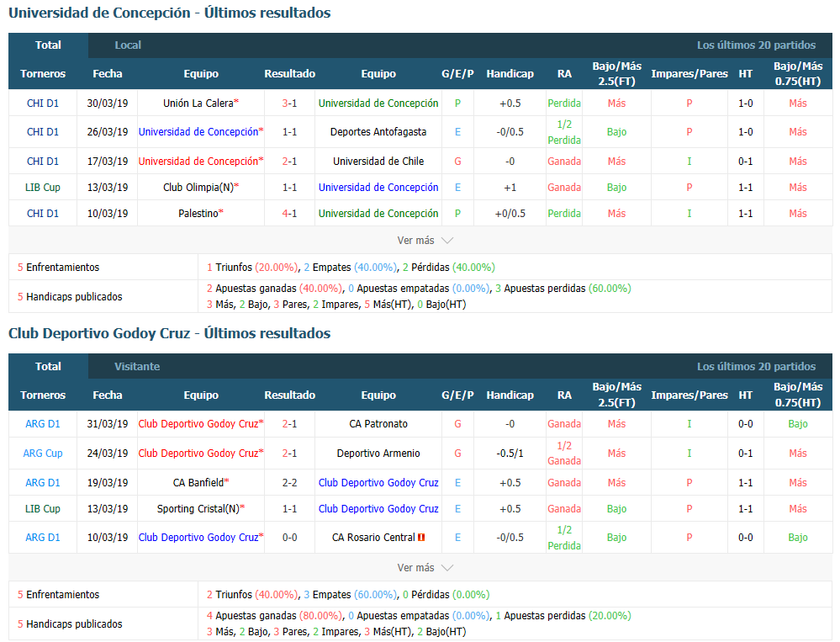This screenshot has width=840, height=642.
Task: Click the 4-1 result of Palestino match
Action: click(x=289, y=213)
